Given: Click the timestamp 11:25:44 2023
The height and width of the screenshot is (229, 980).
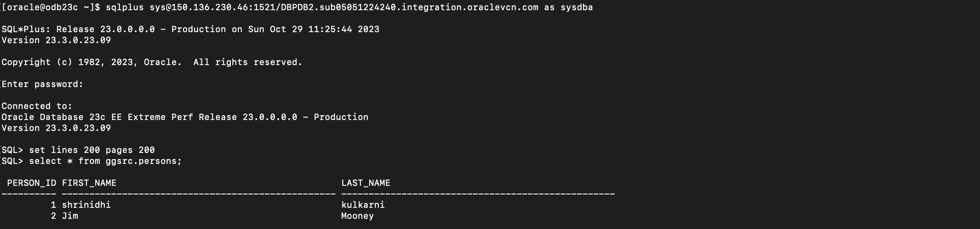Looking at the screenshot, I should click(344, 29).
